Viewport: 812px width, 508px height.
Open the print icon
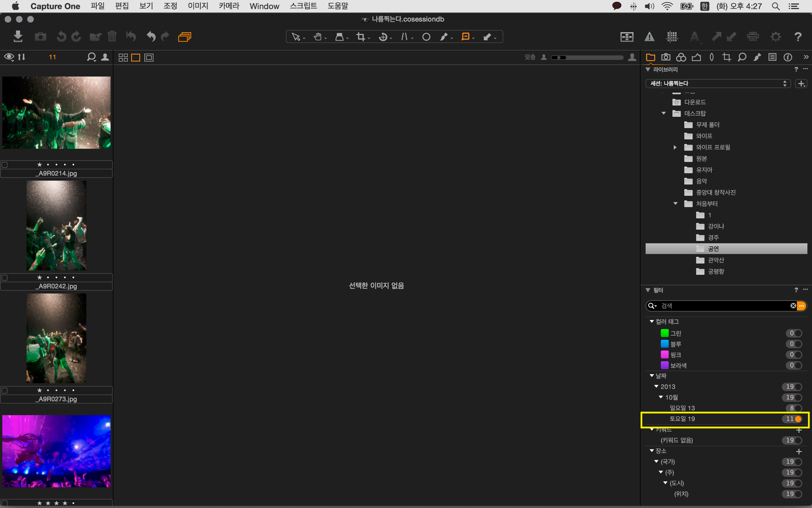point(753,37)
